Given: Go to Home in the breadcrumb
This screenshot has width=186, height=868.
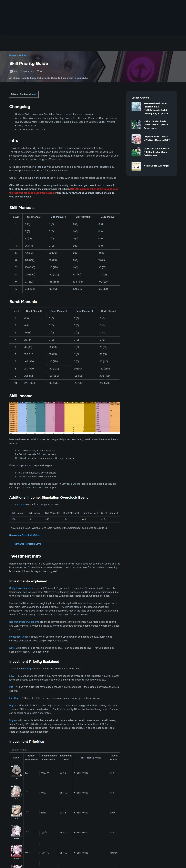Looking at the screenshot, I should [x=12, y=56].
